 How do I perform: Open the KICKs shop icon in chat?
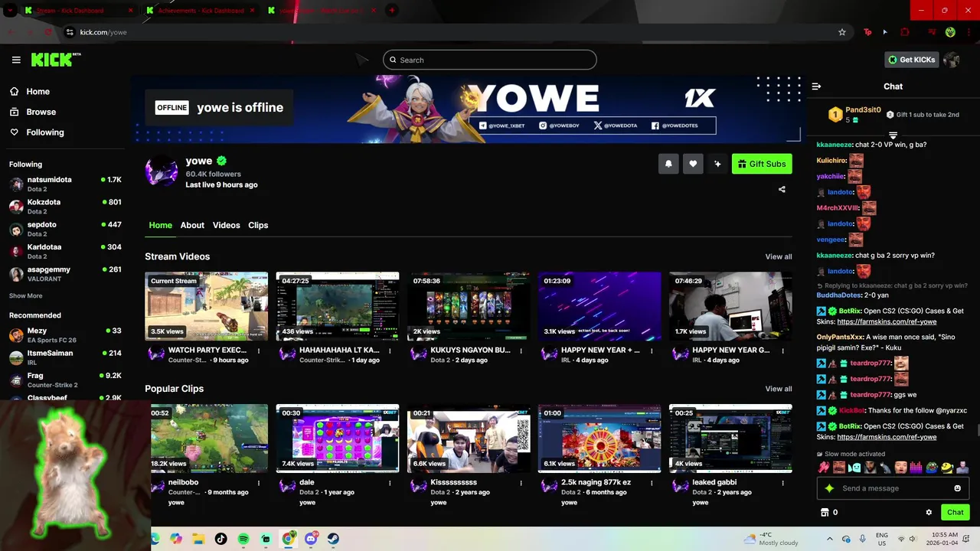pos(825,513)
